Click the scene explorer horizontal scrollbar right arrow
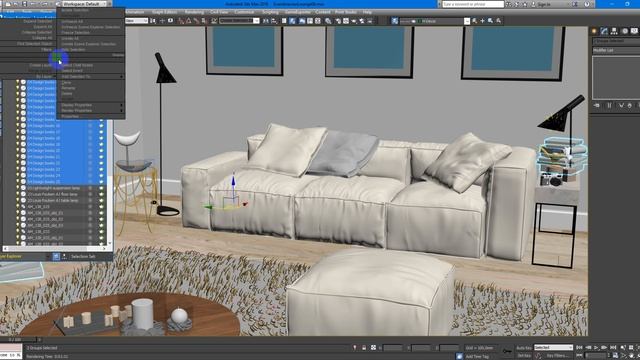640x360 pixels. (x=105, y=248)
